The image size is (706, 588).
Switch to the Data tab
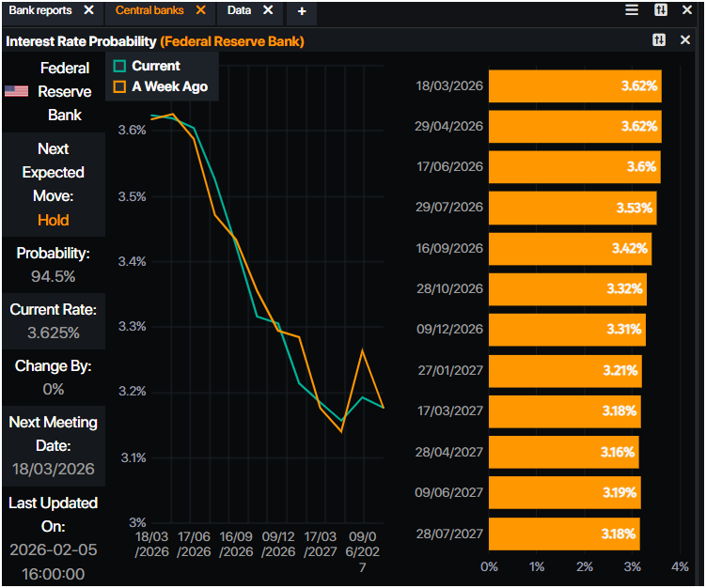(x=239, y=10)
